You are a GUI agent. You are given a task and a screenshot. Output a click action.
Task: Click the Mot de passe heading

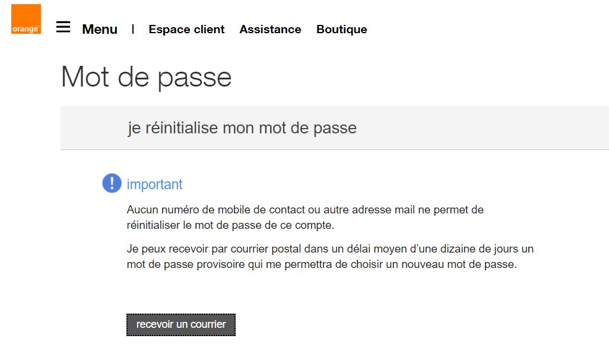[x=146, y=76]
